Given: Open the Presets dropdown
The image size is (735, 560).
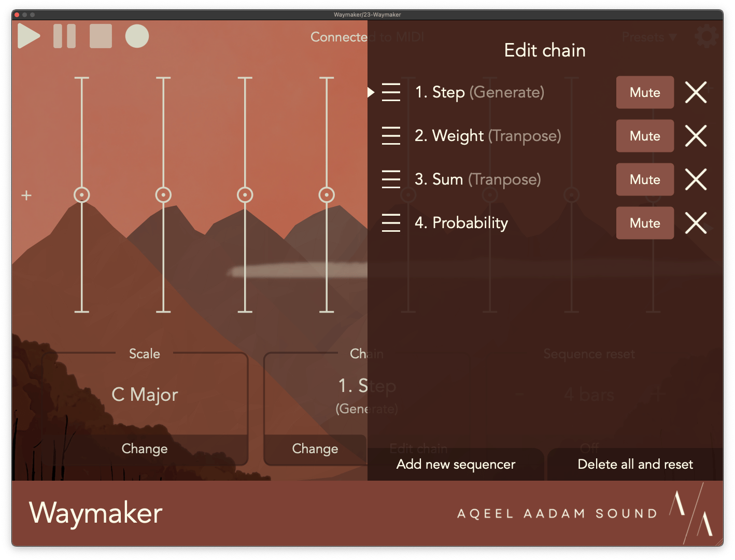Looking at the screenshot, I should (648, 37).
